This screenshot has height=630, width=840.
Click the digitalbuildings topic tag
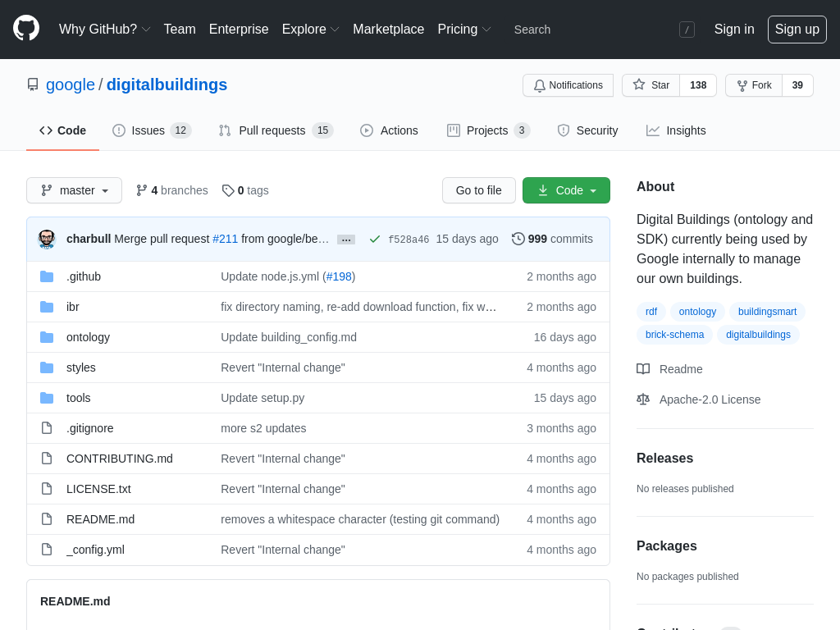758,335
